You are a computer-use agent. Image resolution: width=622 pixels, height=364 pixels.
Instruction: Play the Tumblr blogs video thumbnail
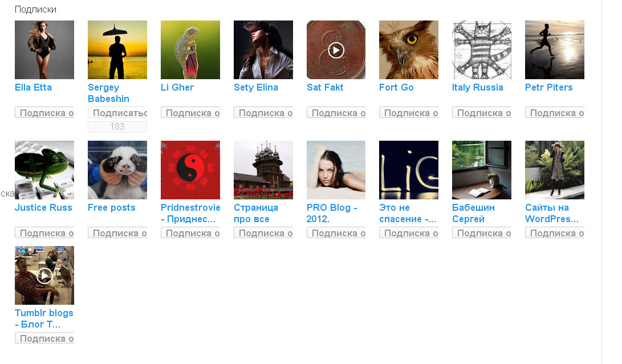tap(44, 276)
